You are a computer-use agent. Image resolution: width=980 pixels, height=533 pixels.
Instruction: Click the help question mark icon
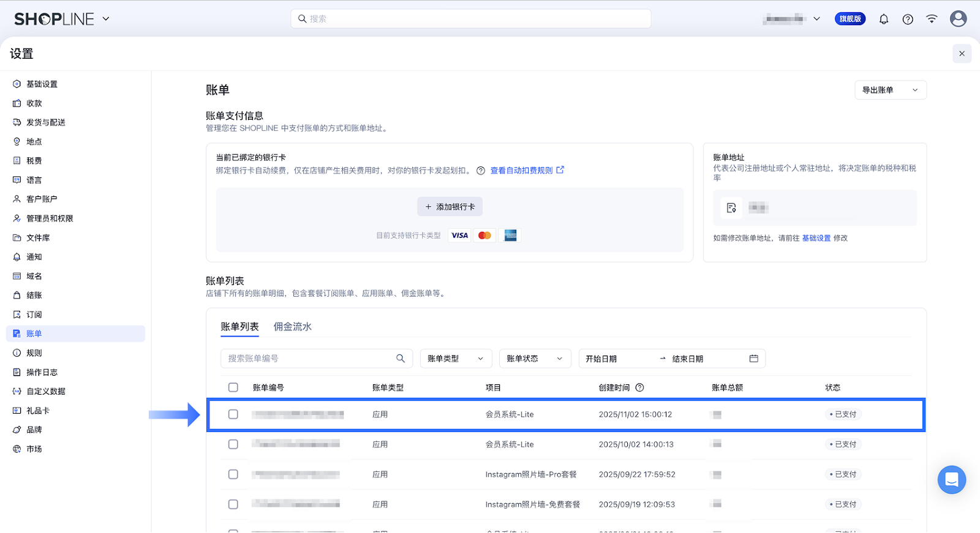pos(908,19)
